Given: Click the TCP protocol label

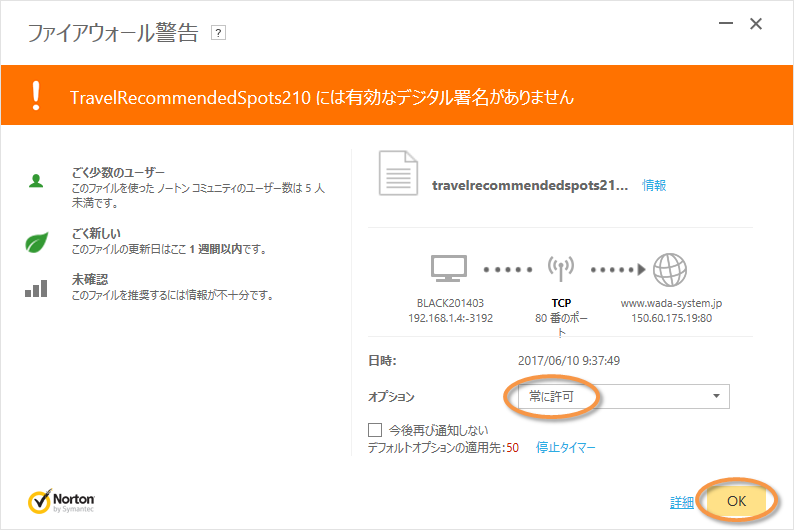Looking at the screenshot, I should 561,303.
